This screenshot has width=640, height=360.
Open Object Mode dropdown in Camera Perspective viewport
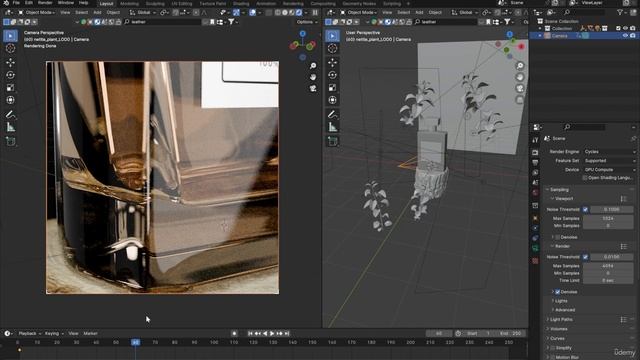(x=38, y=13)
